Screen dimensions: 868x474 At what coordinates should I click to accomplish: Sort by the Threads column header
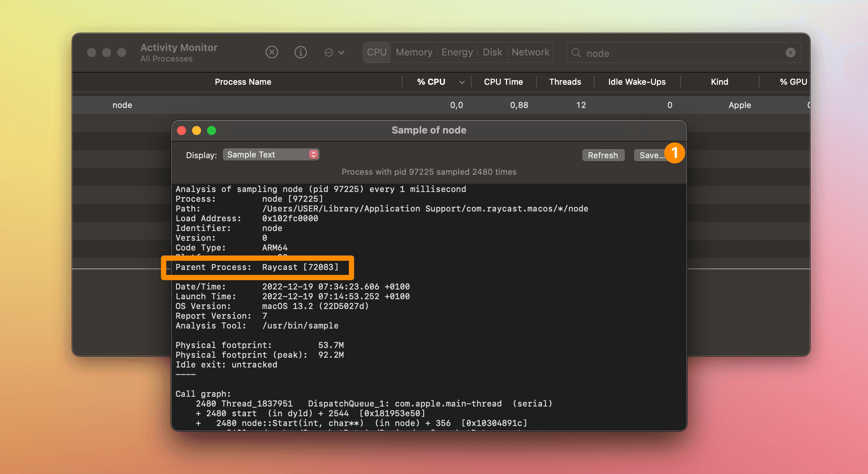(x=565, y=82)
